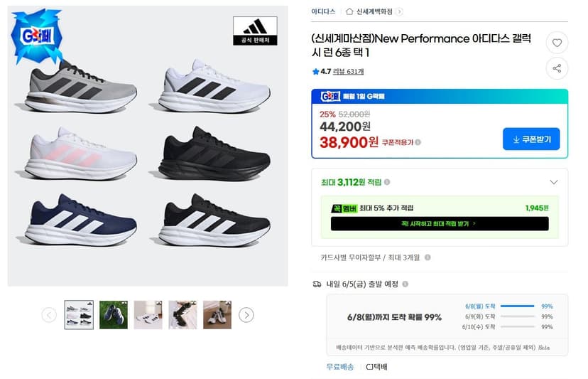588x379 pixels.
Task: Click the 6/8(월) 도착 progress bar
Action: [x=517, y=306]
